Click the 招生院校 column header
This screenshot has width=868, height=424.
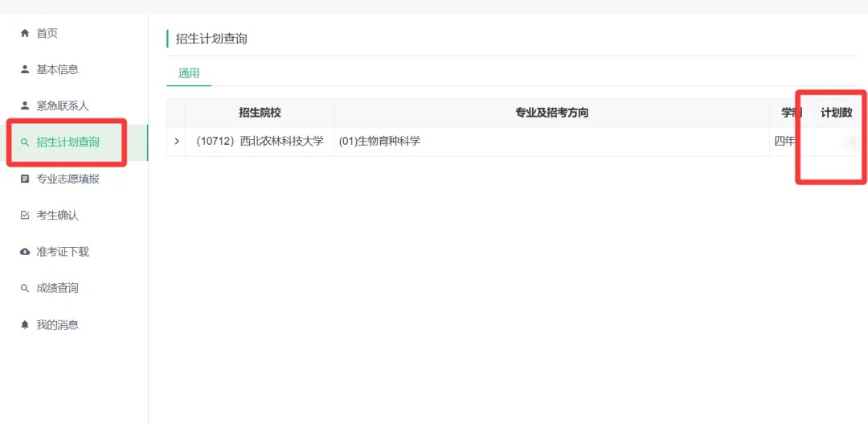coord(260,113)
